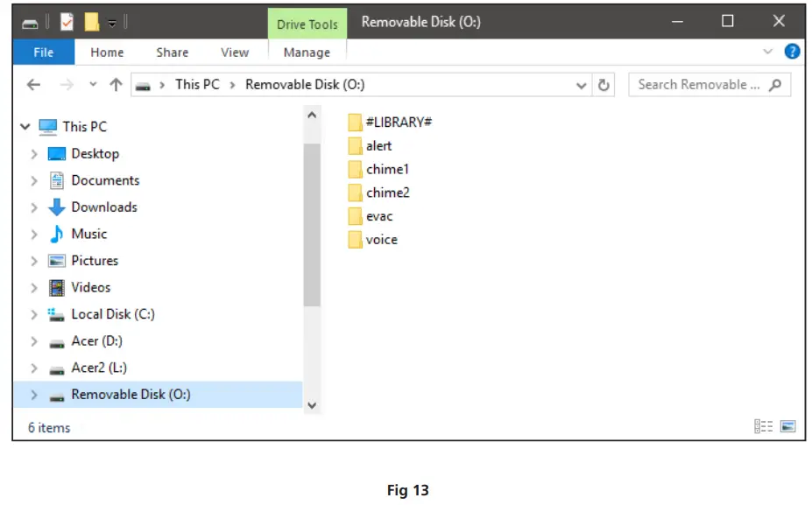Expand the Downloads tree node
This screenshot has height=505, width=812.
(34, 207)
